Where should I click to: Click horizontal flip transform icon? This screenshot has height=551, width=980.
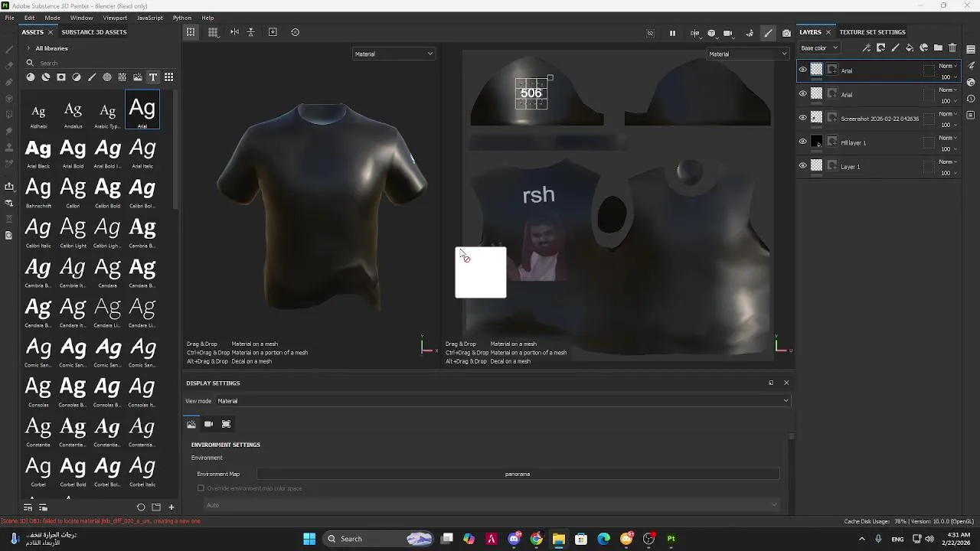point(234,32)
